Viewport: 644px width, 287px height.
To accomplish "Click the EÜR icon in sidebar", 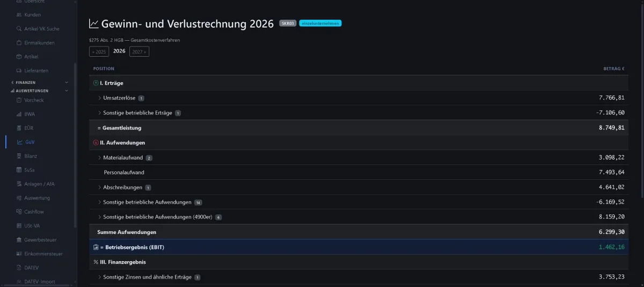I will [x=19, y=128].
